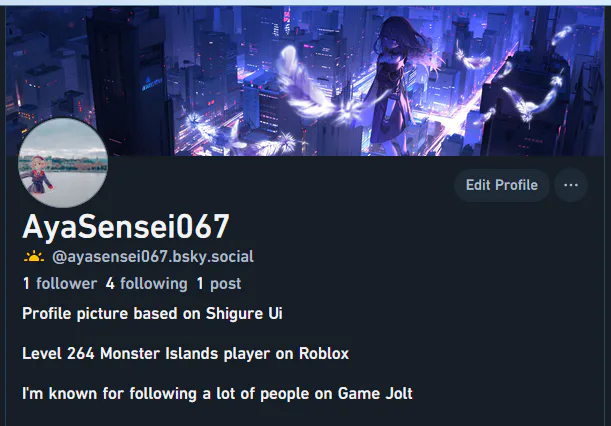
Task: Click the character inside the avatar photo
Action: pos(38,175)
